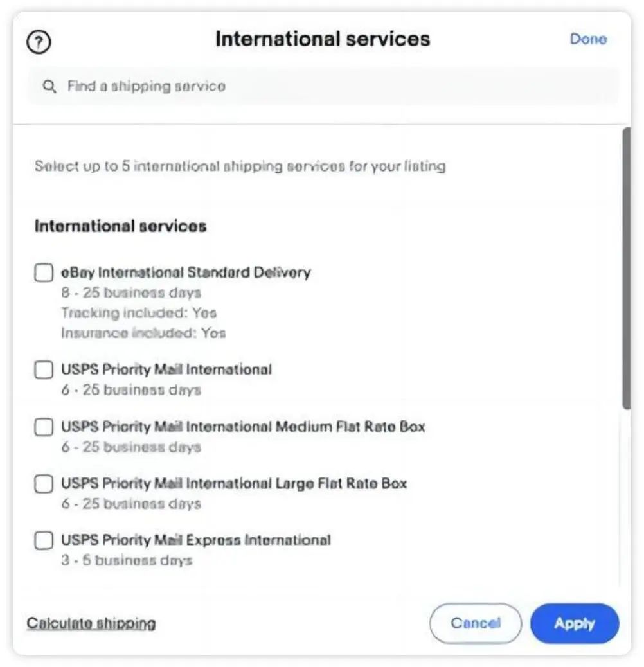Enable USPS Priority Mail International Medium Flat Rate Box
Image resolution: width=644 pixels, height=667 pixels.
coord(44,427)
